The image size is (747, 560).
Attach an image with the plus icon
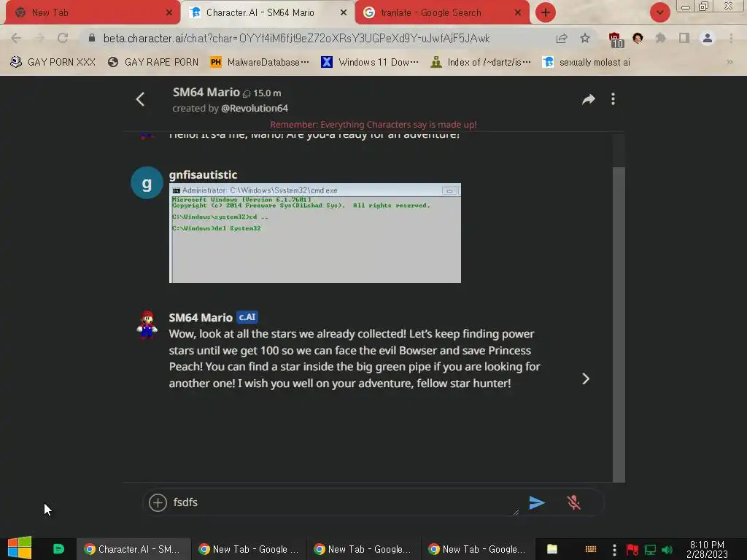158,502
